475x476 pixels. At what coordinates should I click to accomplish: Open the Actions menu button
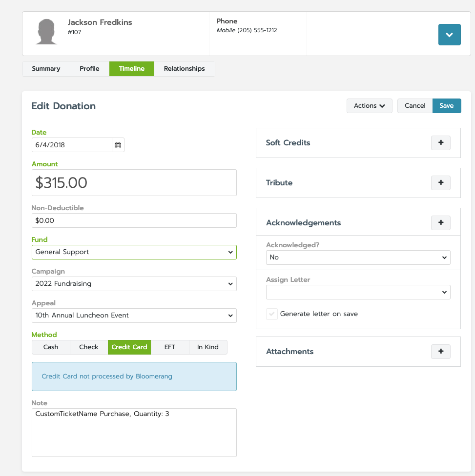coord(369,106)
